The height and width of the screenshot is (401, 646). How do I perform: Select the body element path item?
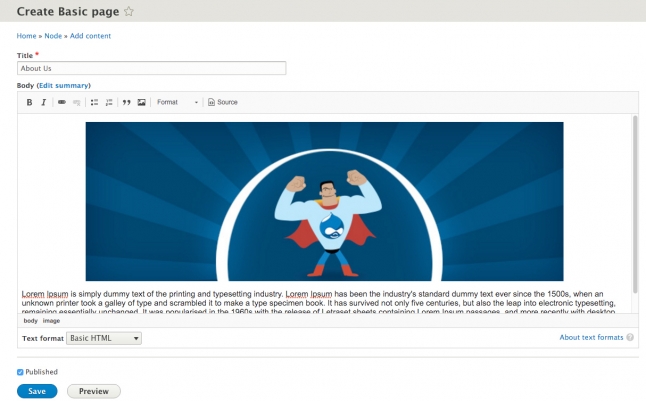(x=30, y=321)
